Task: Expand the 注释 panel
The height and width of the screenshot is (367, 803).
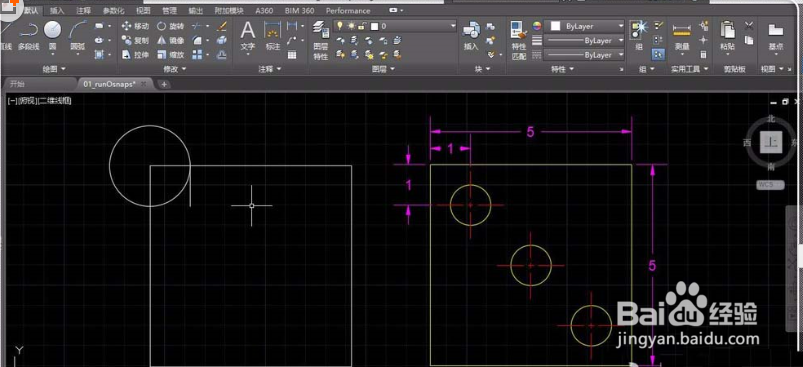Action: click(x=271, y=69)
